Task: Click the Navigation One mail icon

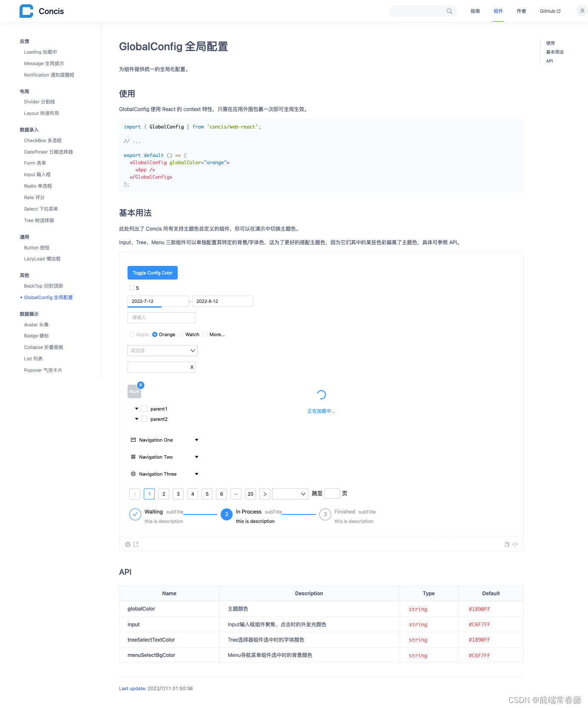Action: click(134, 440)
